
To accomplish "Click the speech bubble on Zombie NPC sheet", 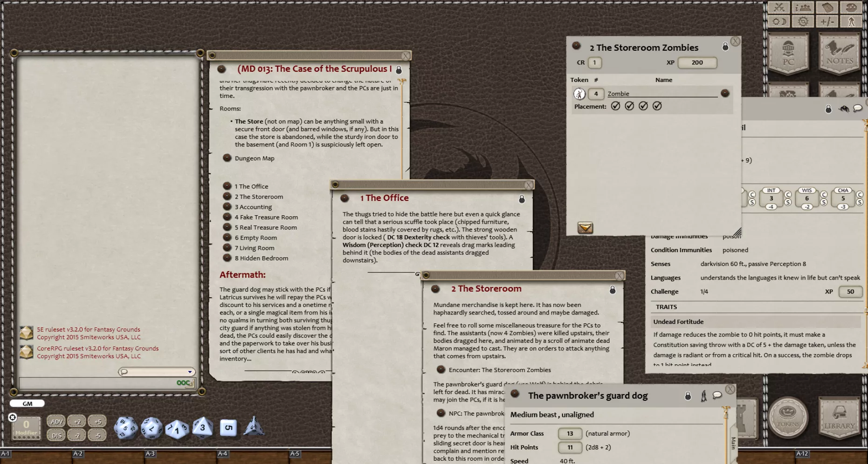I will click(858, 108).
